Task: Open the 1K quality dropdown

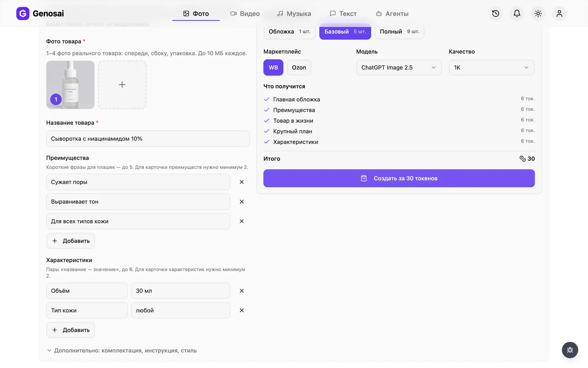Action: pyautogui.click(x=491, y=68)
